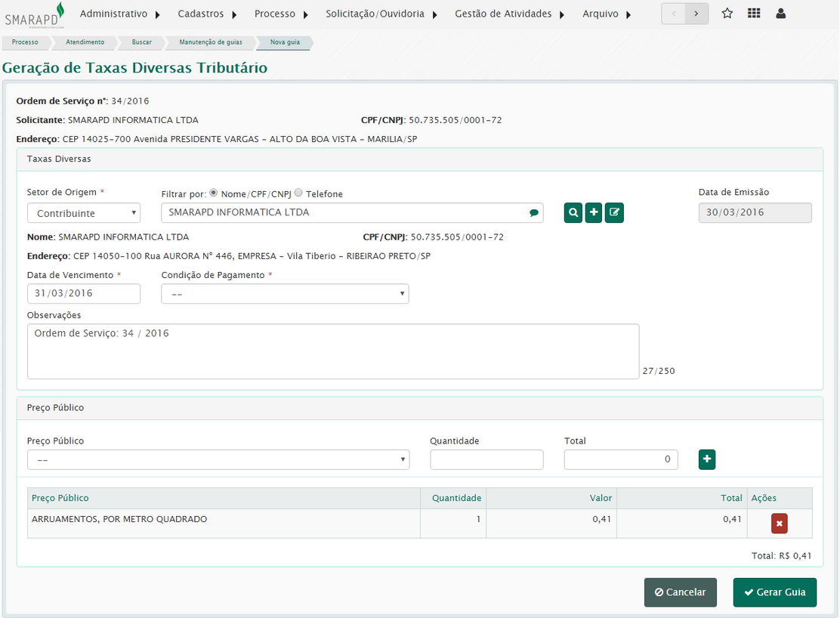Open the Gestão de Atividades menu

tap(509, 14)
